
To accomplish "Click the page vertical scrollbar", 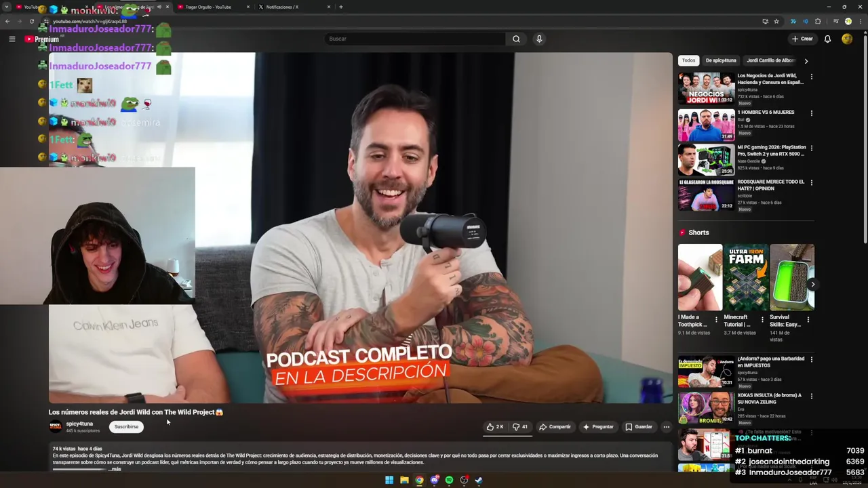I will click(865, 138).
